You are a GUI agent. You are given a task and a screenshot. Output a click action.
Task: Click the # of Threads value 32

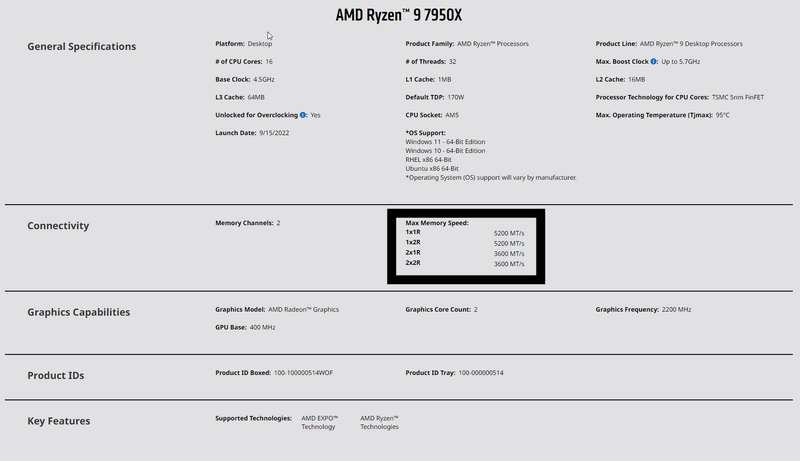(453, 62)
